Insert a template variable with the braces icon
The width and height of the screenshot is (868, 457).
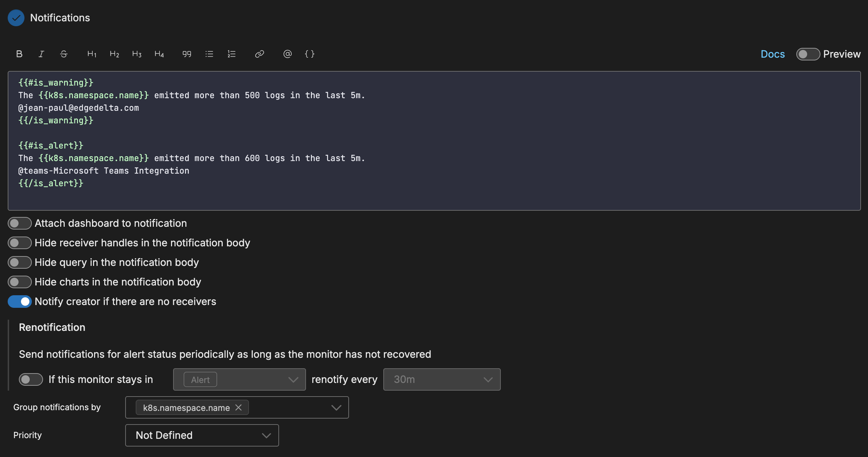(x=310, y=54)
